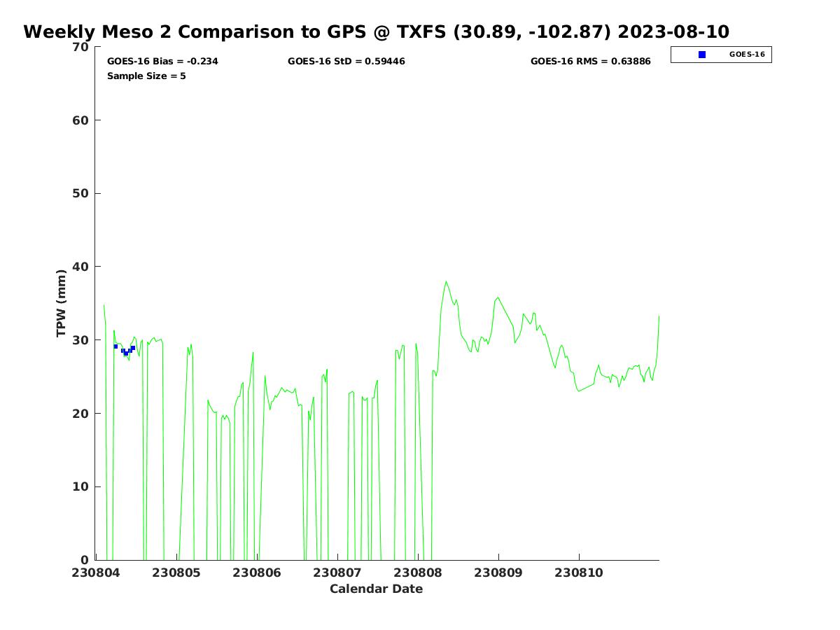Click the Calendar Date x-axis label
The image size is (840, 630).
pos(376,589)
